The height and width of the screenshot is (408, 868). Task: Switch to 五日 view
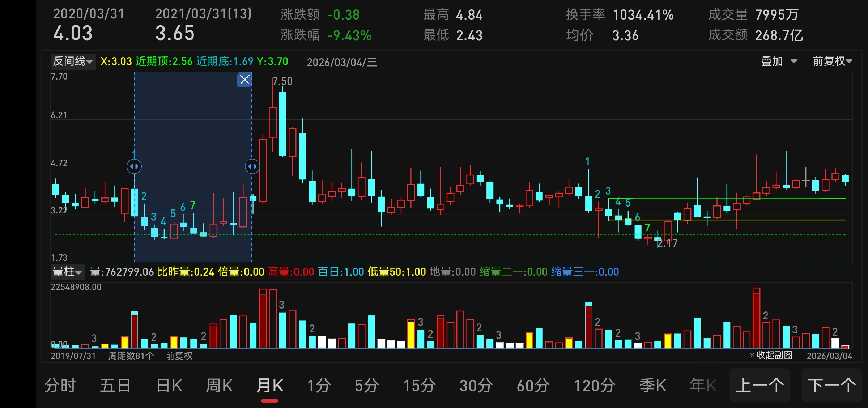(x=115, y=386)
